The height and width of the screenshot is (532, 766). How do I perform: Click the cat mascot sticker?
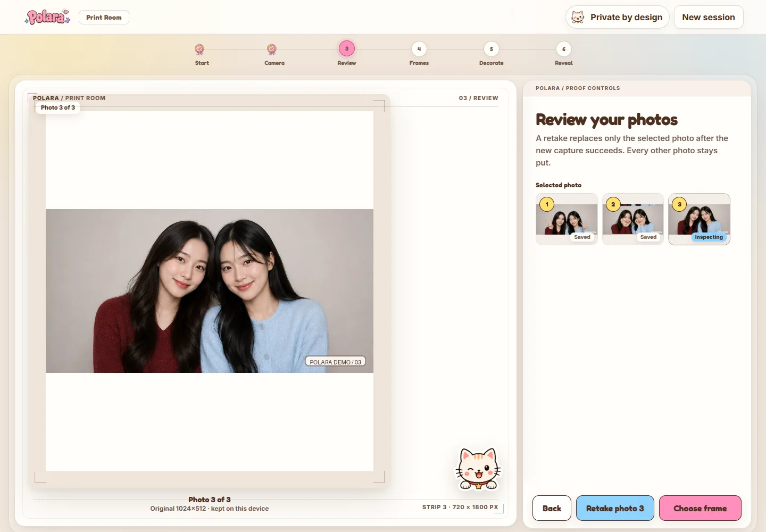click(x=478, y=468)
